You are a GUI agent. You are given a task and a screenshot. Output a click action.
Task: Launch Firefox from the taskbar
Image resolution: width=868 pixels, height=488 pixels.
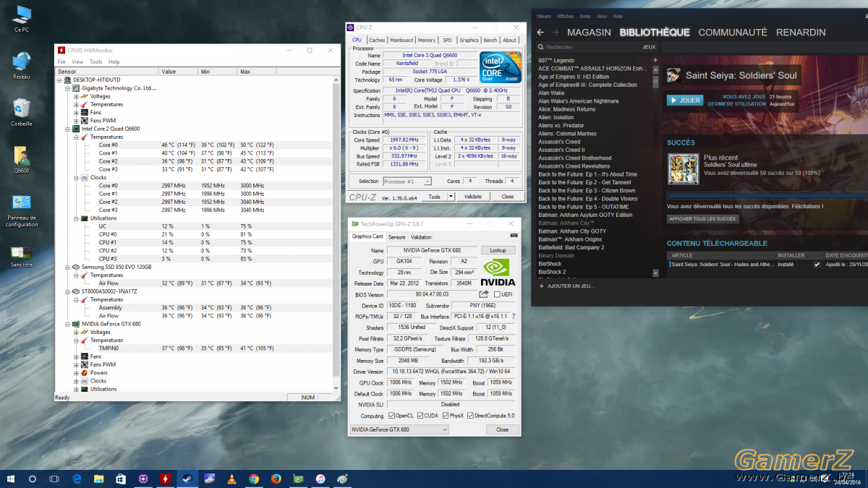click(x=276, y=479)
